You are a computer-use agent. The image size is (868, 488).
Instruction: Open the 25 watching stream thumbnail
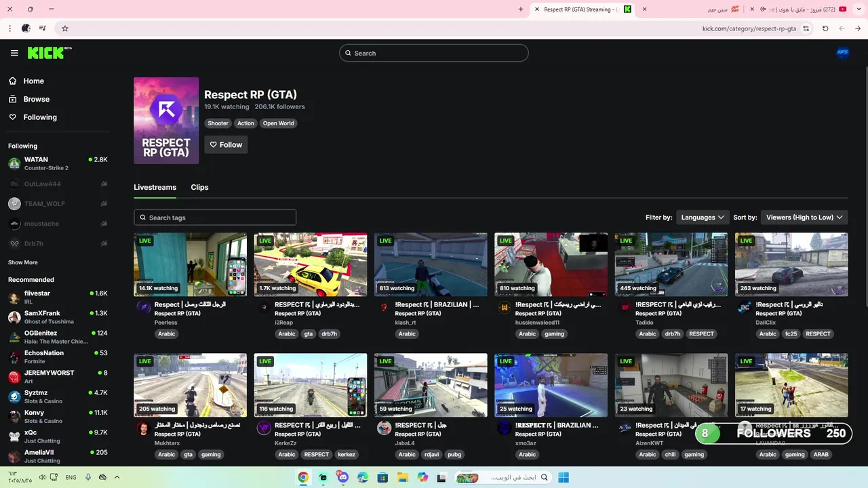tap(551, 385)
